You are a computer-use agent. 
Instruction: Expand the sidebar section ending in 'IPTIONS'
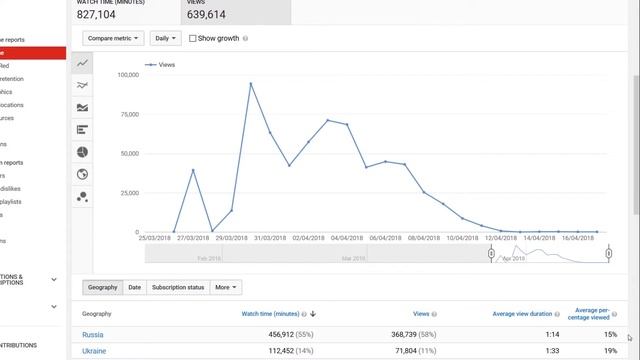[54, 280]
